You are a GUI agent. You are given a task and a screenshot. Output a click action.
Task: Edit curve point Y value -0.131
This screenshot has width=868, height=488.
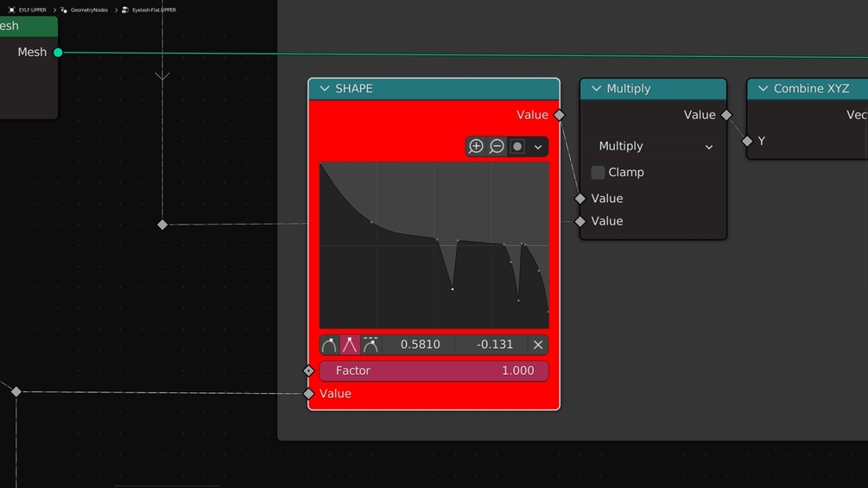coord(492,345)
